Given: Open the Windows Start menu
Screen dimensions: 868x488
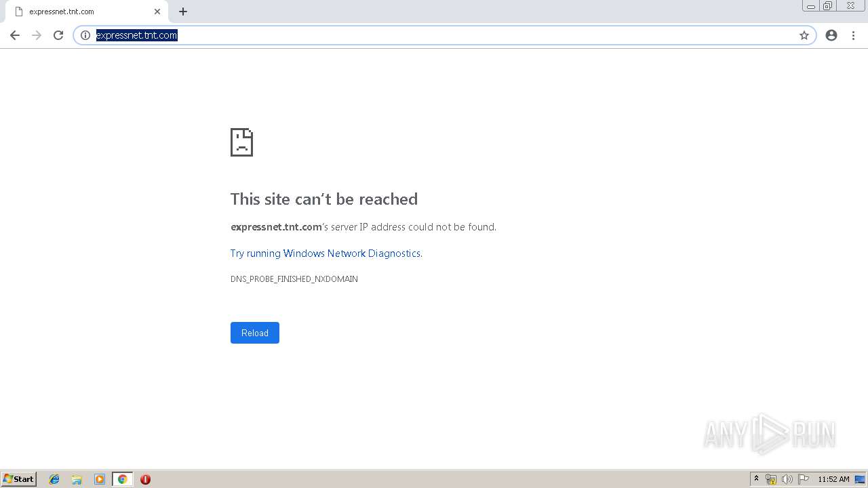Looking at the screenshot, I should click(19, 479).
